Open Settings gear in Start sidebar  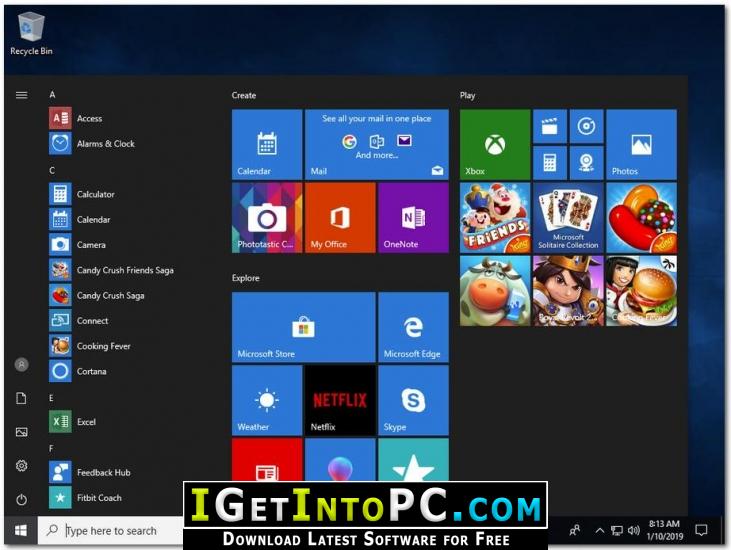pyautogui.click(x=21, y=466)
